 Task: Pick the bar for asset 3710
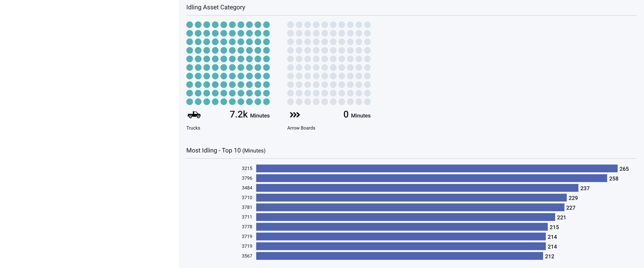411,198
